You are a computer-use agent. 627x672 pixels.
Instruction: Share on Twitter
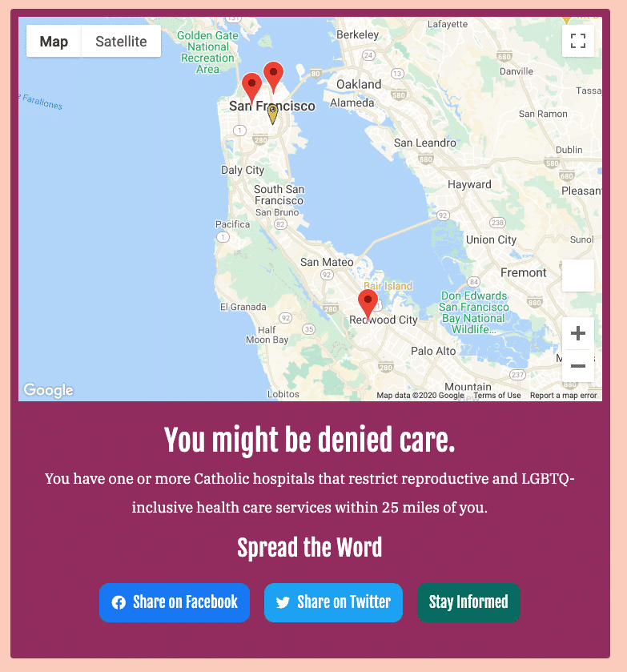pyautogui.click(x=333, y=602)
